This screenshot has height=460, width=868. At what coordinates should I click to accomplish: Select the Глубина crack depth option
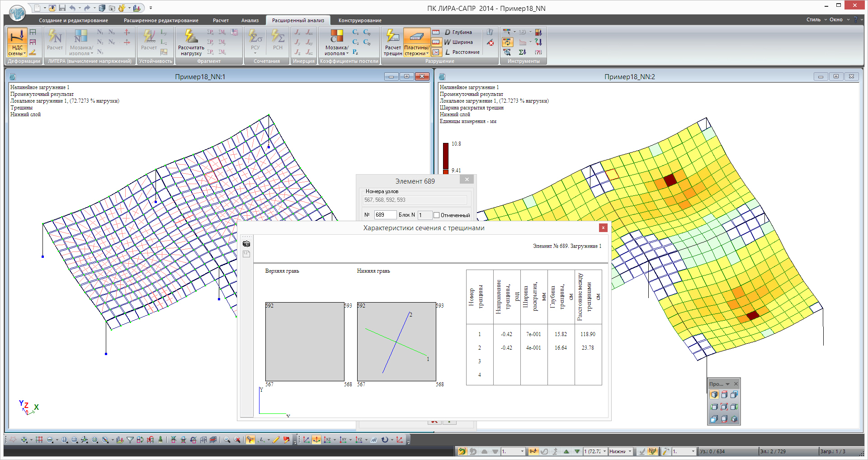point(458,32)
